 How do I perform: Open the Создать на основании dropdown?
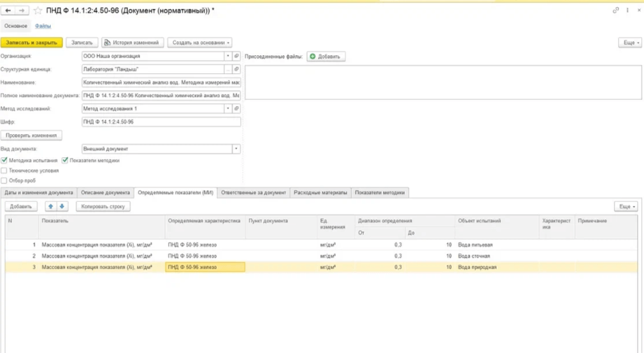tap(200, 43)
